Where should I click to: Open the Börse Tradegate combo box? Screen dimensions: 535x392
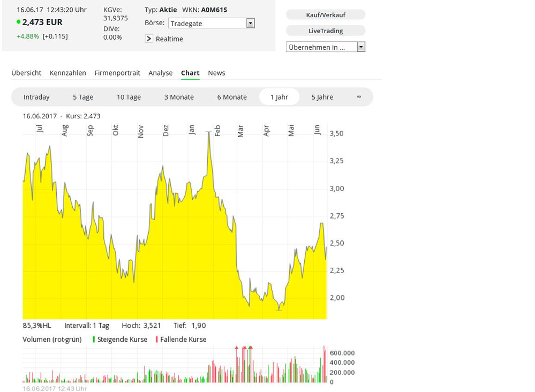pyautogui.click(x=209, y=23)
